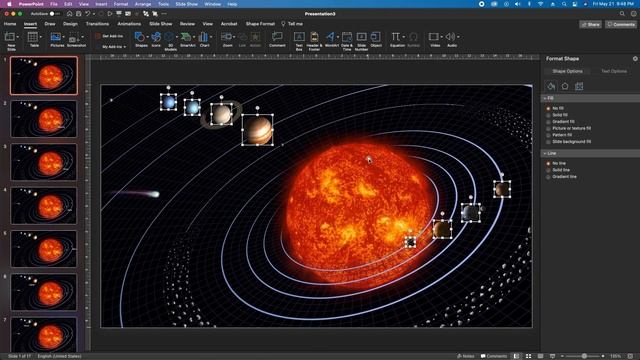Open the Arrange menu in menu bar
This screenshot has height=360, width=640.
click(143, 4)
